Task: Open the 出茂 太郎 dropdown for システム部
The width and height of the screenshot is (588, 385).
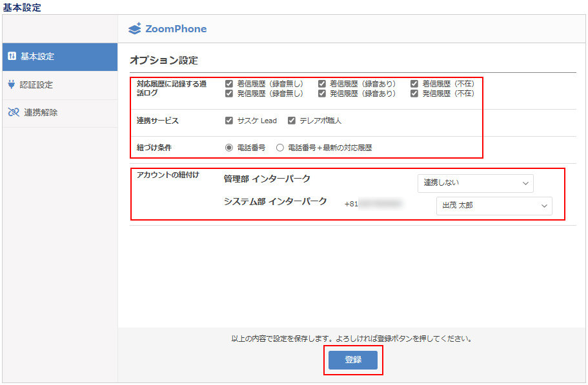Action: (494, 206)
